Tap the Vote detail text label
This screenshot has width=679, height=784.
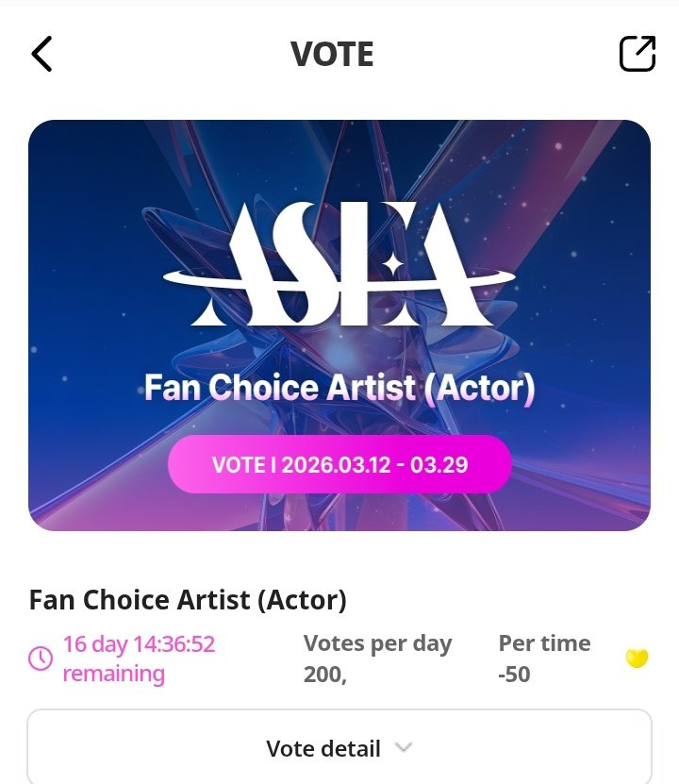pos(323,748)
